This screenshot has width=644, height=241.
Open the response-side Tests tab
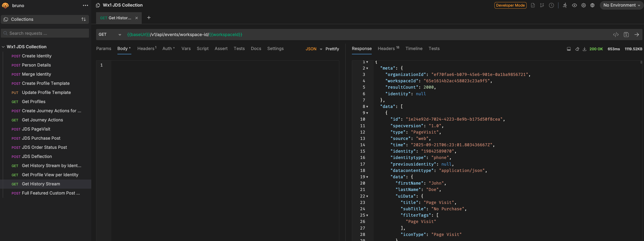click(434, 49)
